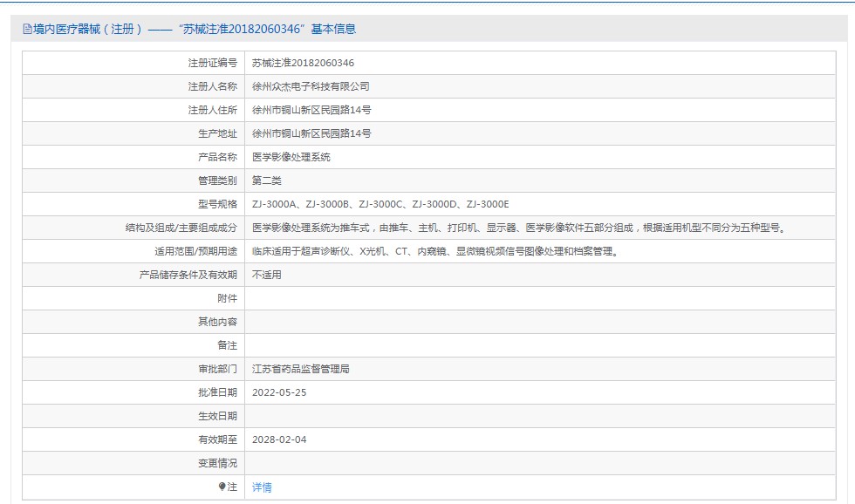Click the address value in the 生产地址 row

(x=311, y=133)
